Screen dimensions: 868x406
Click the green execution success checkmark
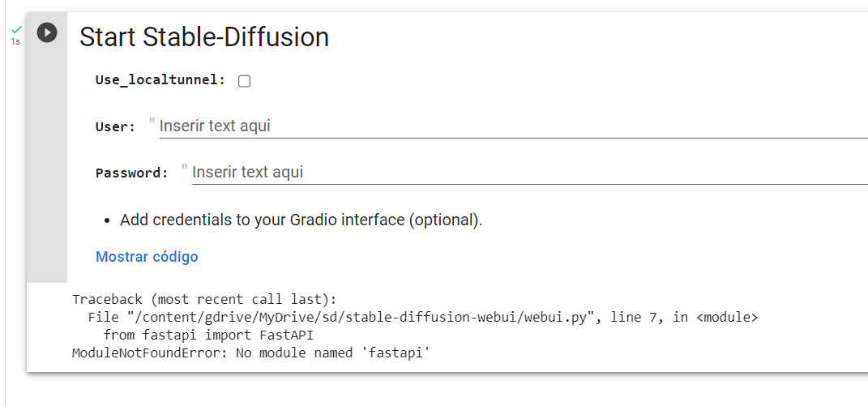pos(16,29)
